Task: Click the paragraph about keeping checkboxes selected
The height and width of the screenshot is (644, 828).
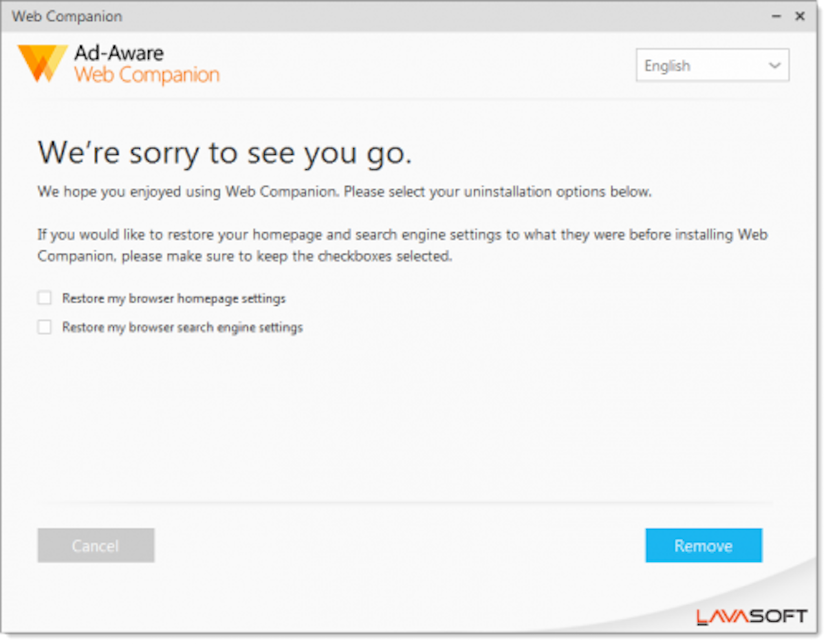Action: (x=401, y=245)
